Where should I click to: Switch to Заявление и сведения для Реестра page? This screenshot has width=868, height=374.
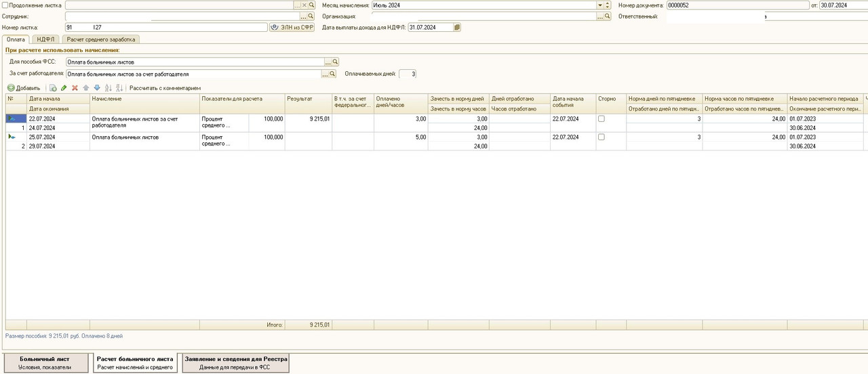click(x=236, y=362)
